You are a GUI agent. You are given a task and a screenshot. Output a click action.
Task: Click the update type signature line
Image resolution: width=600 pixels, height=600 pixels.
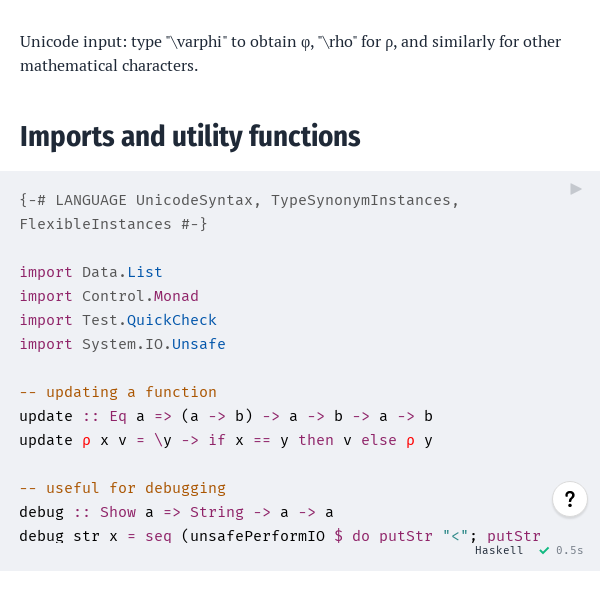(226, 416)
